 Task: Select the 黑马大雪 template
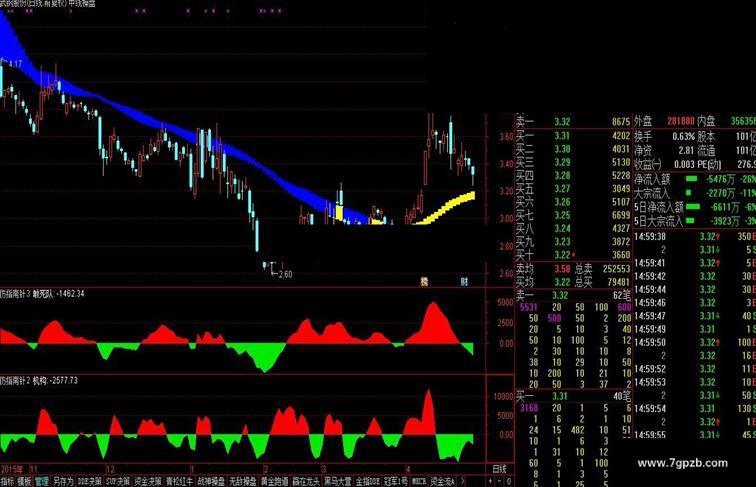[338, 481]
